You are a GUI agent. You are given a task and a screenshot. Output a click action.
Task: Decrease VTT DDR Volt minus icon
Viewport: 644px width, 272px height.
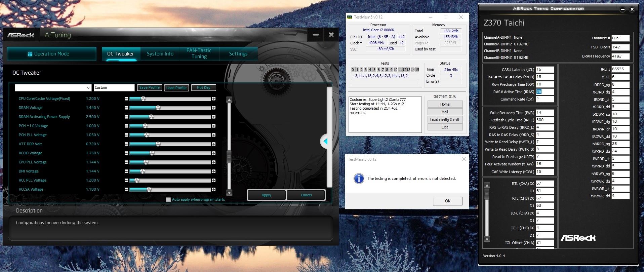(126, 144)
